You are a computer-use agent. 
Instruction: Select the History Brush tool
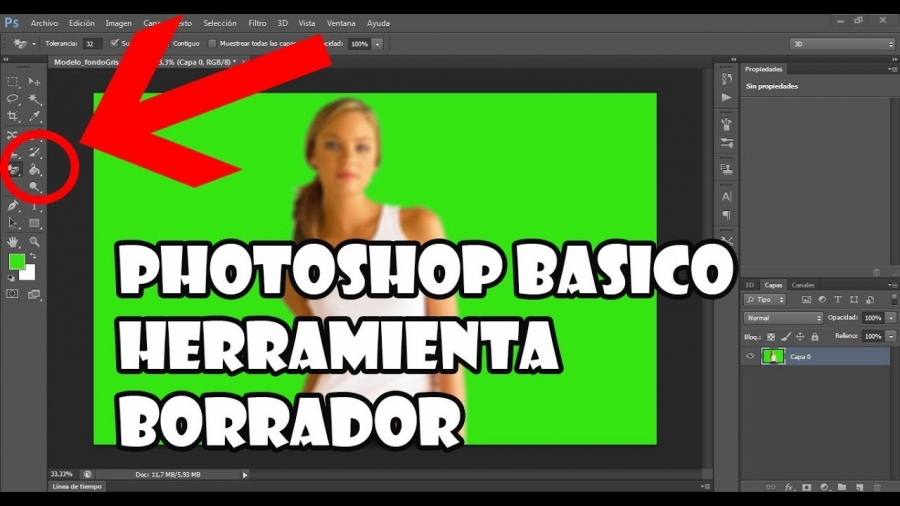point(34,153)
